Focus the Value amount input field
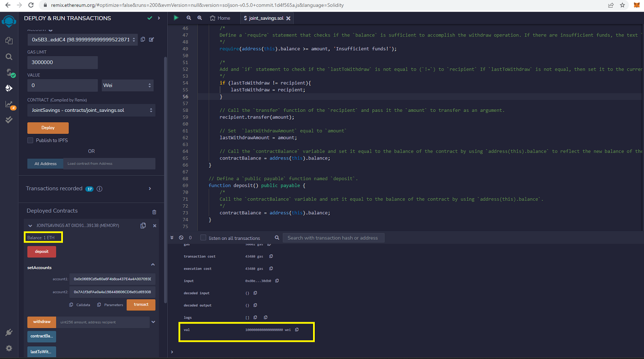 63,85
